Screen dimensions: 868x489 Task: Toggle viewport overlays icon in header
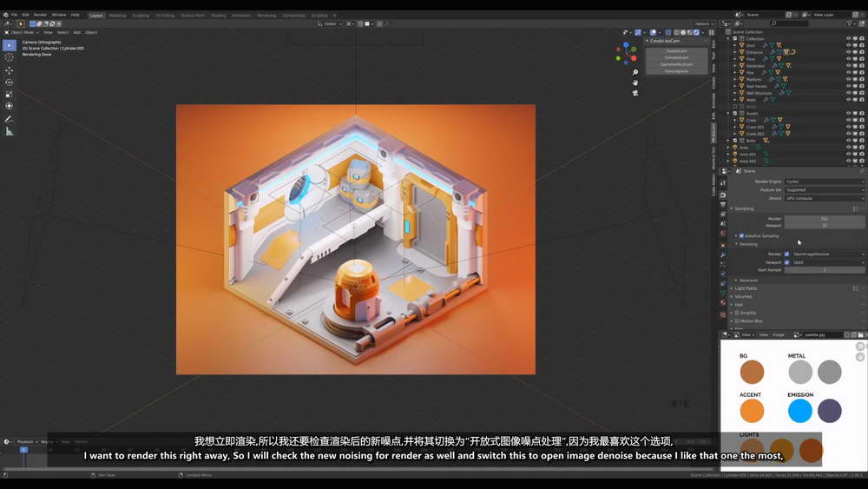(x=654, y=32)
